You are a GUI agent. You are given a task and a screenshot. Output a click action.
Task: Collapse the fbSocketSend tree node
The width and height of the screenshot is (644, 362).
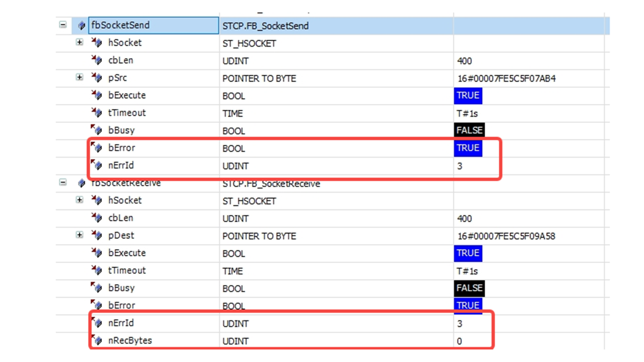click(x=63, y=25)
